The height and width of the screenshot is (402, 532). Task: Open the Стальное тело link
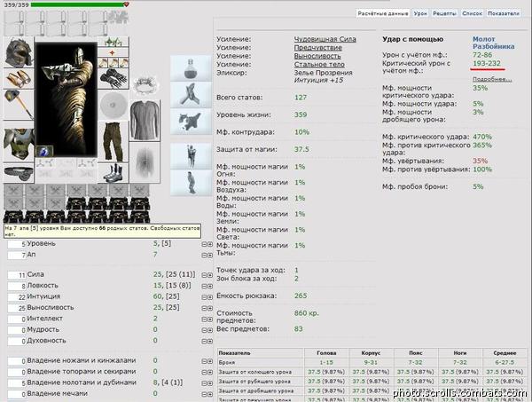[319, 65]
